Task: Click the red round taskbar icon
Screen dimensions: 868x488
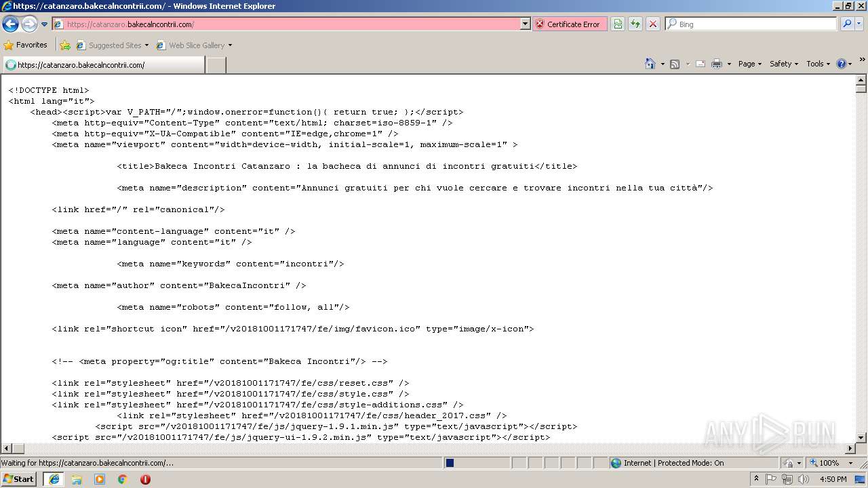Action: tap(145, 479)
